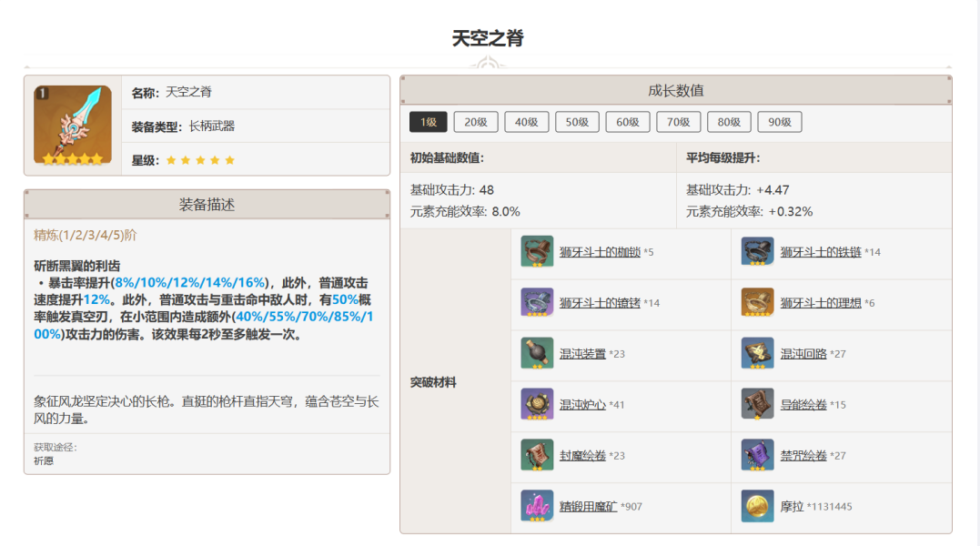980x546 pixels.
Task: Select the 1级 level tab
Action: 429,122
